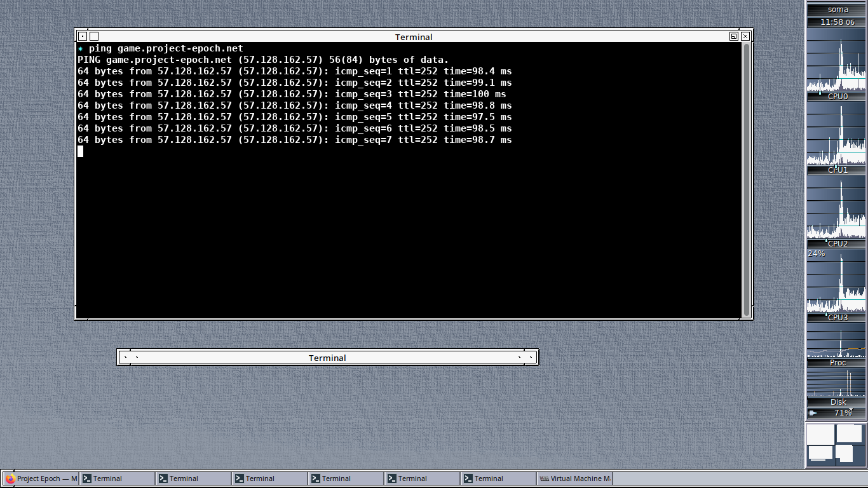The image size is (868, 488).
Task: Click the CPU0 usage chart
Action: click(836, 60)
